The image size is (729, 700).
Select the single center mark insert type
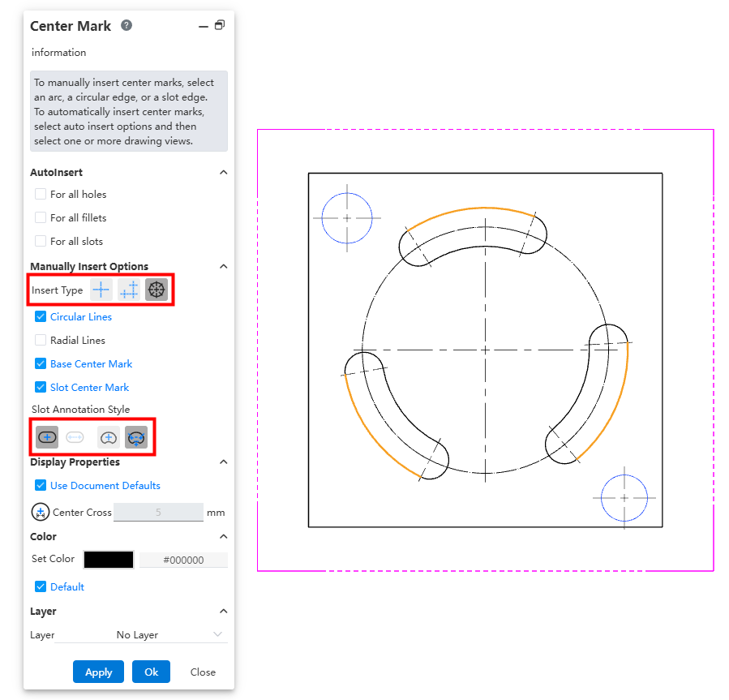click(101, 290)
